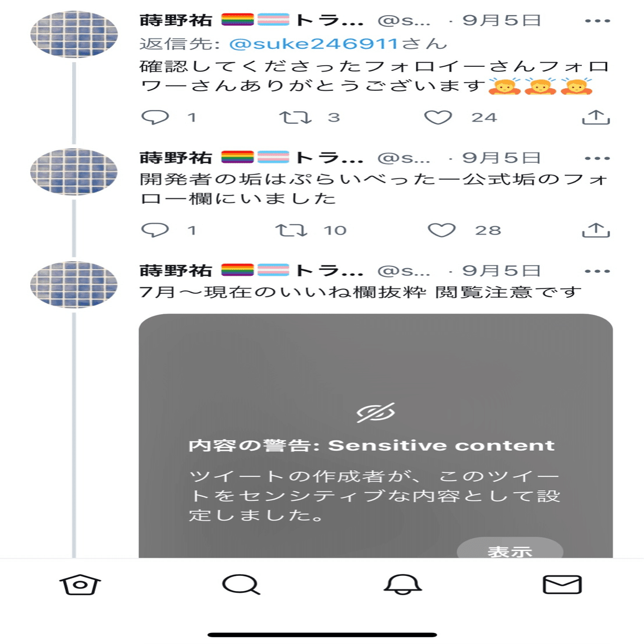Retweet the tweet with 10 retweets
The height and width of the screenshot is (644, 644).
click(291, 230)
